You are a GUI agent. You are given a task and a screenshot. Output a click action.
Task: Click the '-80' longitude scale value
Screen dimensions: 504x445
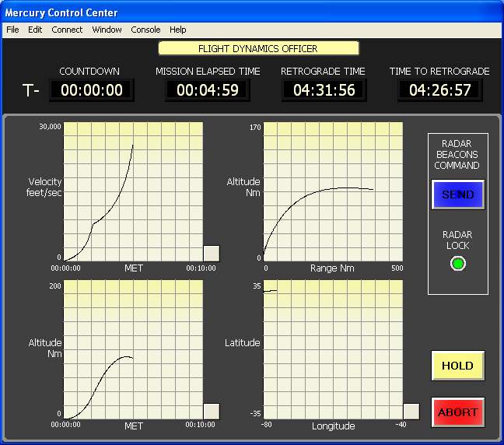pyautogui.click(x=267, y=425)
